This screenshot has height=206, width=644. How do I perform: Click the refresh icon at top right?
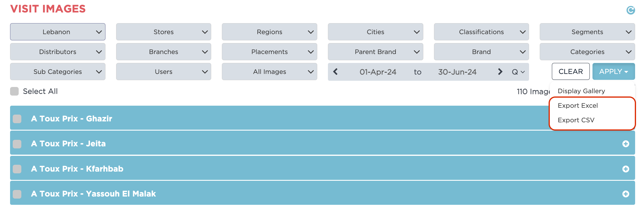point(630,10)
